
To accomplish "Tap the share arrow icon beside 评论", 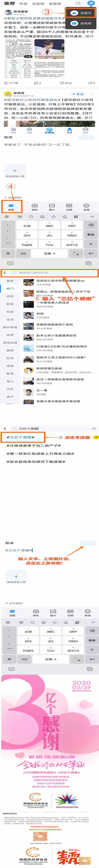I will tap(90, 83).
